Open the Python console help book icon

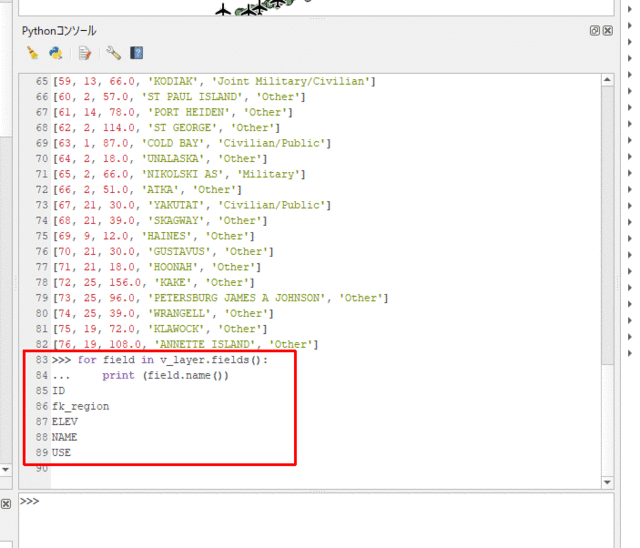tap(137, 53)
